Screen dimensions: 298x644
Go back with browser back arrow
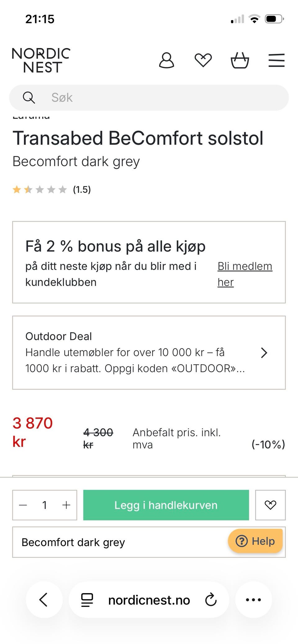[x=44, y=600]
